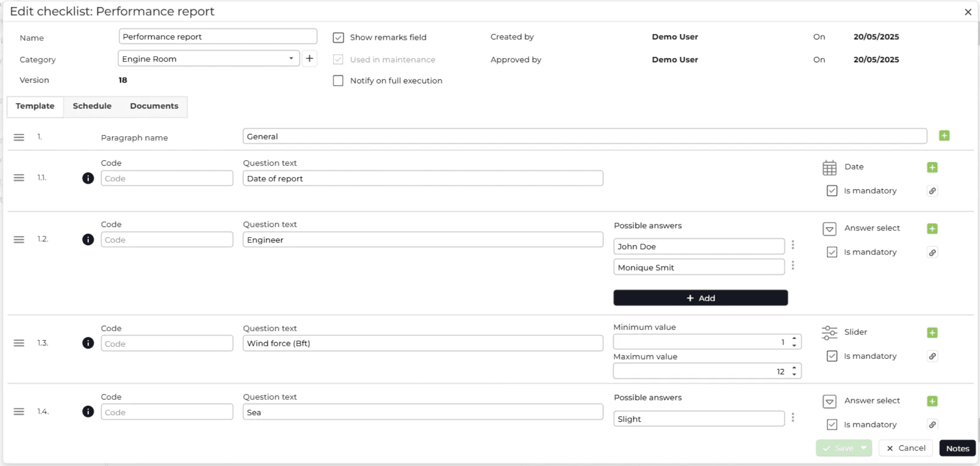Click info icon for question 1.1
Screen dimensions: 980x466
click(88, 178)
